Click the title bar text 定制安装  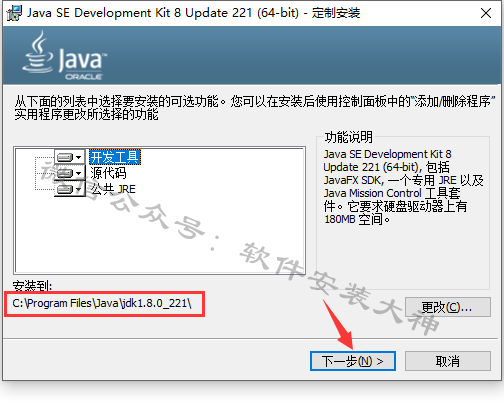point(336,13)
